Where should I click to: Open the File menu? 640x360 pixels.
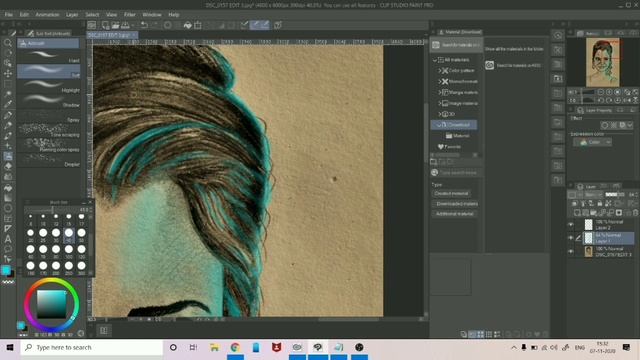pyautogui.click(x=9, y=15)
